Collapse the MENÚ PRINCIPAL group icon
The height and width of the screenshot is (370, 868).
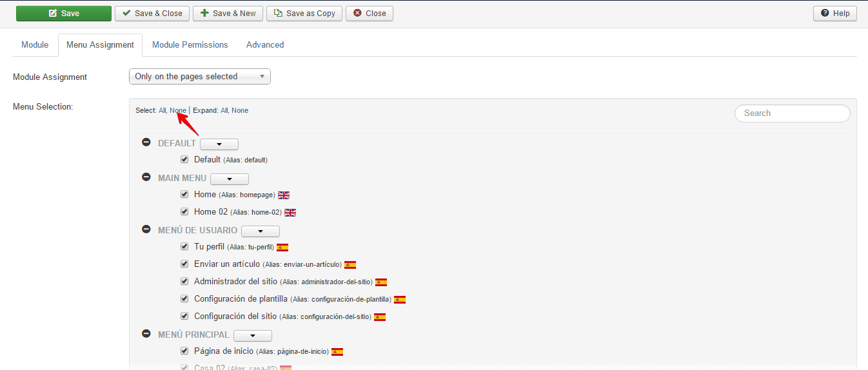pos(146,334)
